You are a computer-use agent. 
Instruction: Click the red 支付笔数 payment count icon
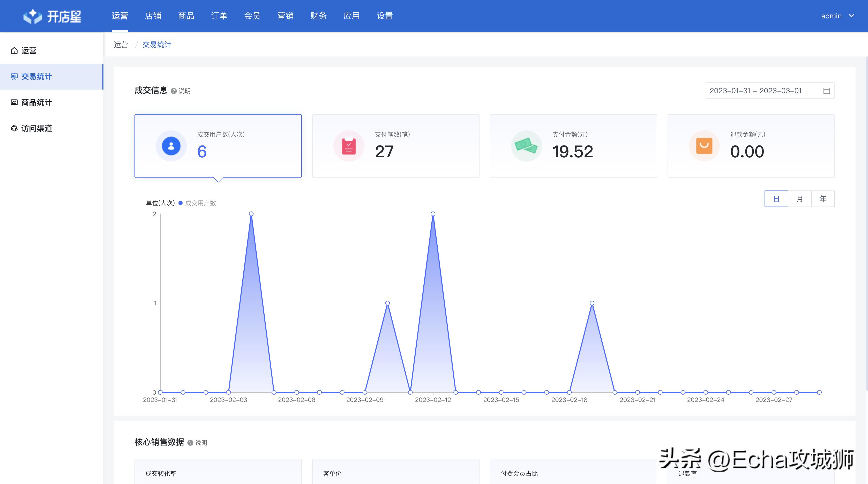point(348,145)
